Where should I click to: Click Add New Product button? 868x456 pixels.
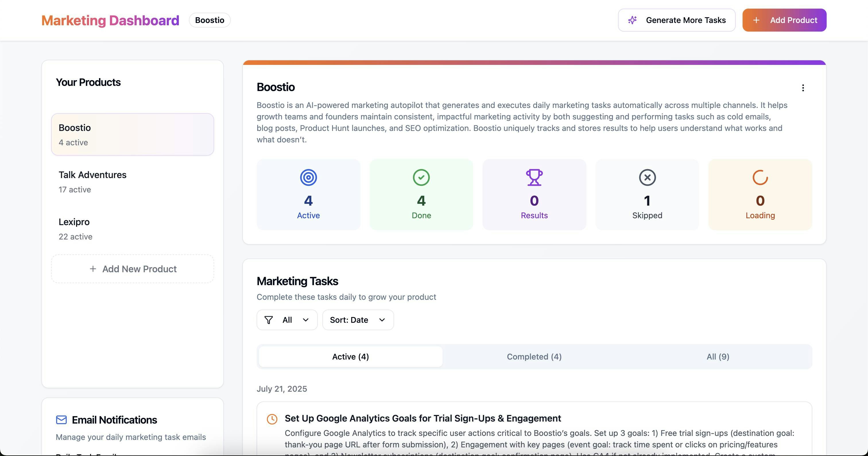132,268
